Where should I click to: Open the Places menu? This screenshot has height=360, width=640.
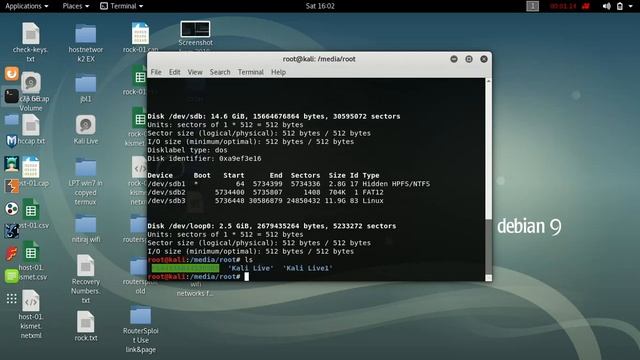[x=76, y=6]
